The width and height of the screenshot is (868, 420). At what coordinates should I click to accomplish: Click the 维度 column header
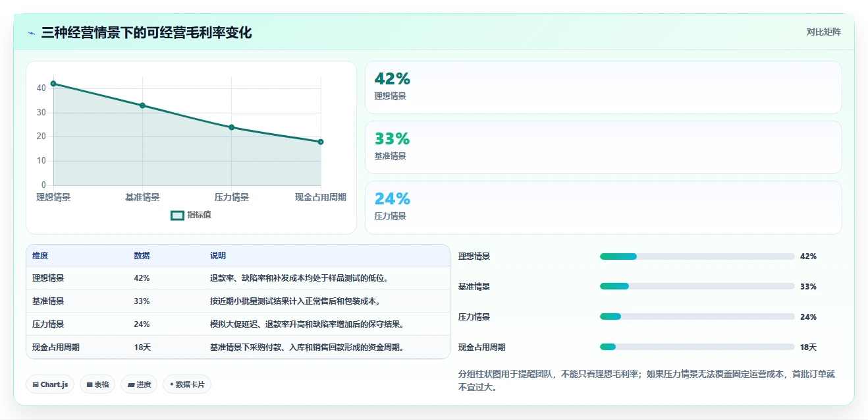[x=40, y=256]
